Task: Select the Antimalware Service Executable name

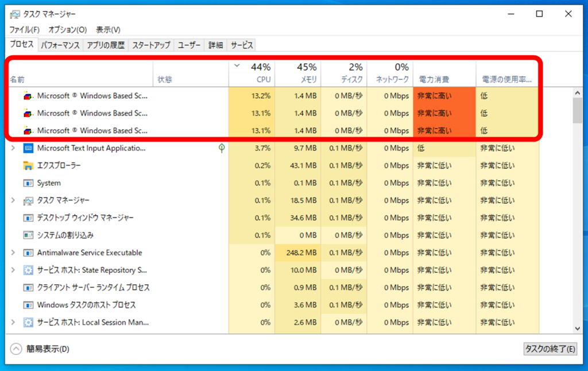Action: 90,253
